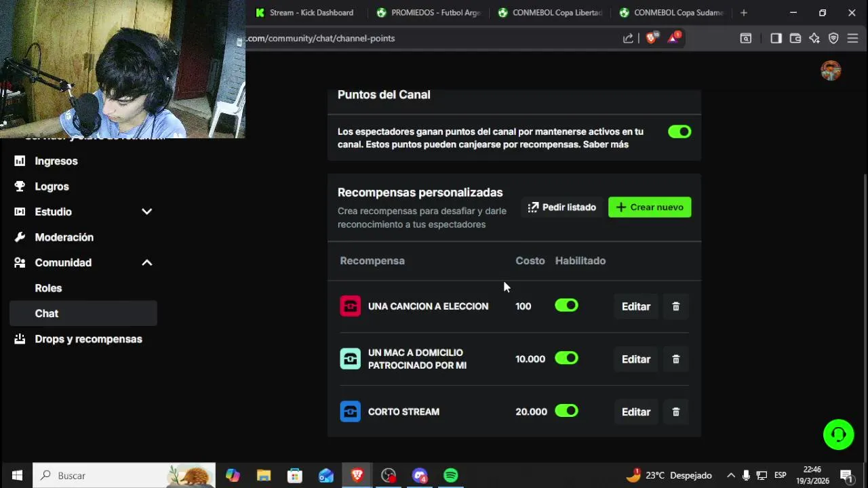
Task: Open the Brave Shields icon
Action: [651, 38]
